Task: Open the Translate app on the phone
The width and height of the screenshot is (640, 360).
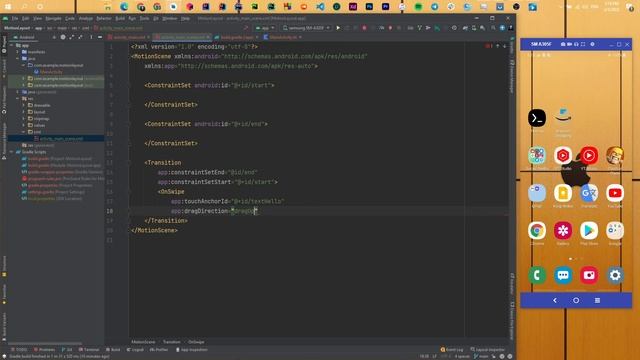Action: [589, 193]
